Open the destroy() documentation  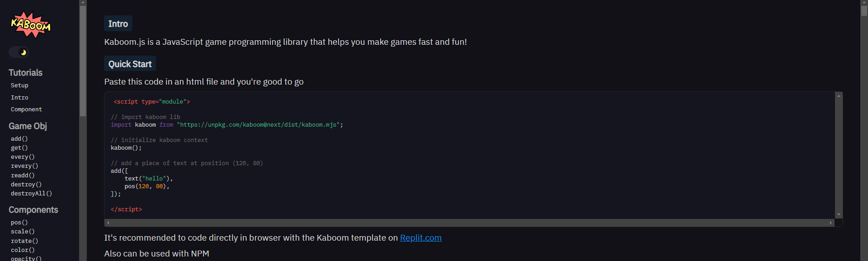click(x=26, y=184)
